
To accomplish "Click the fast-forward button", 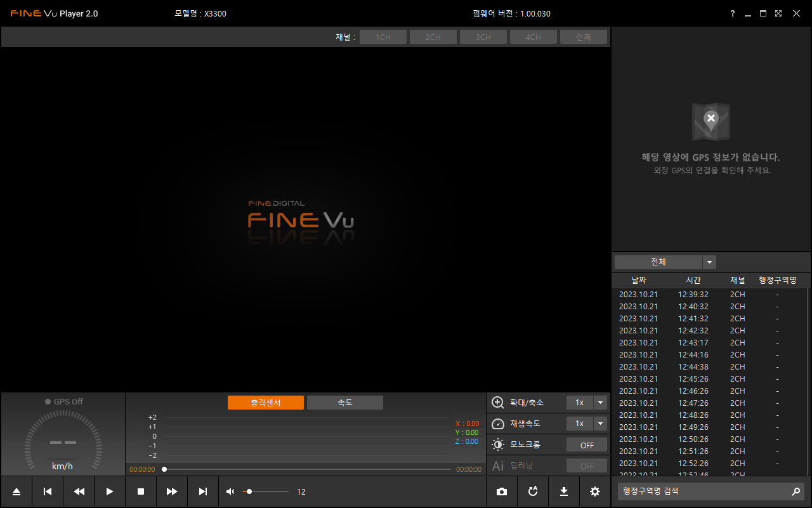I will pos(172,491).
